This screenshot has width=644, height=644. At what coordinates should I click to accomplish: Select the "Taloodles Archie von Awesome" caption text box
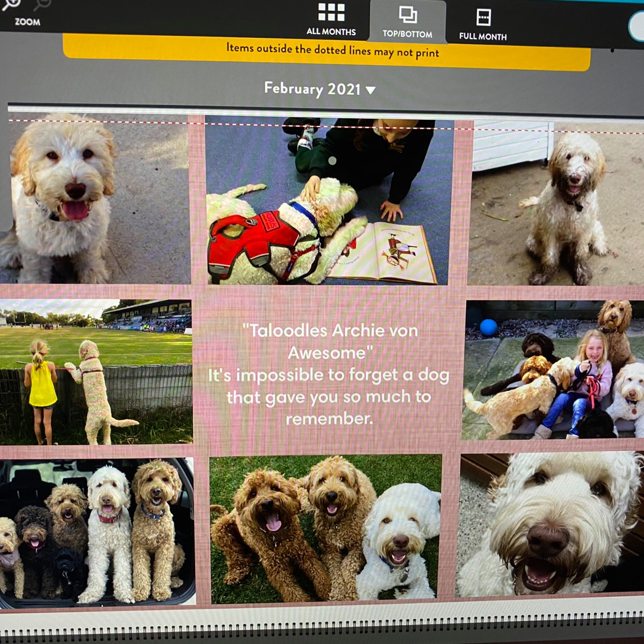click(x=329, y=374)
